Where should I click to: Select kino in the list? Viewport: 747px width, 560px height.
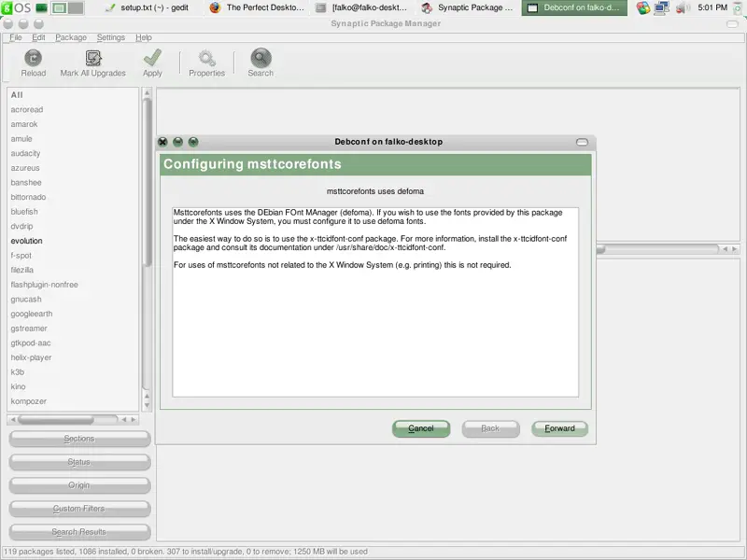pos(73,386)
